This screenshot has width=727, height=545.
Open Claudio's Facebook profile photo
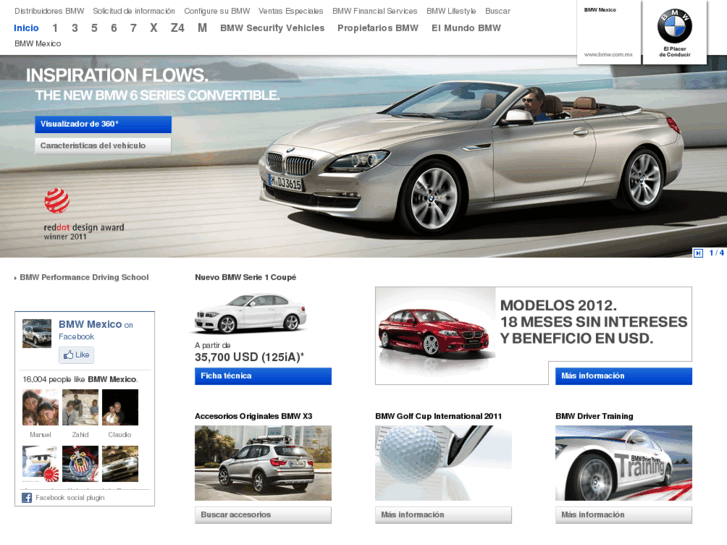tap(120, 407)
